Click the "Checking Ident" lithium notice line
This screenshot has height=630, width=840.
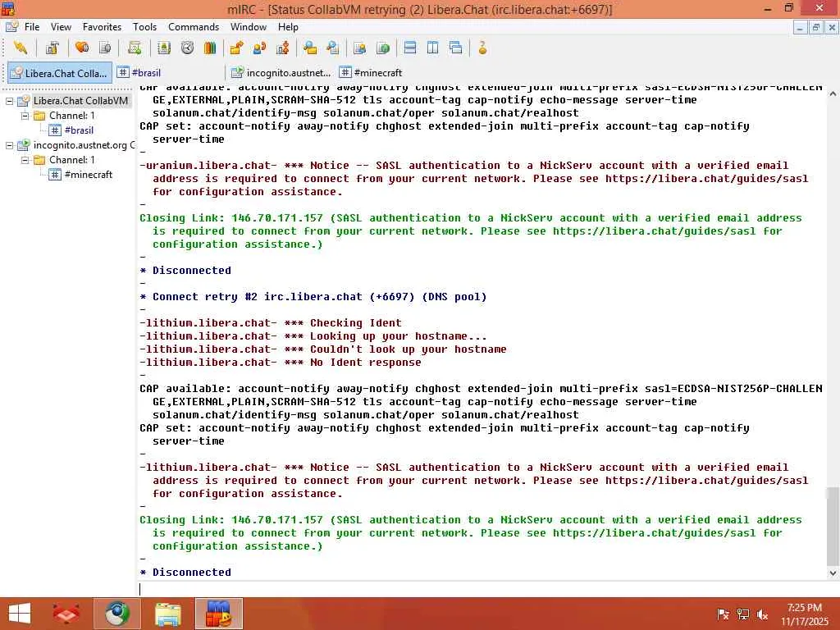point(271,323)
